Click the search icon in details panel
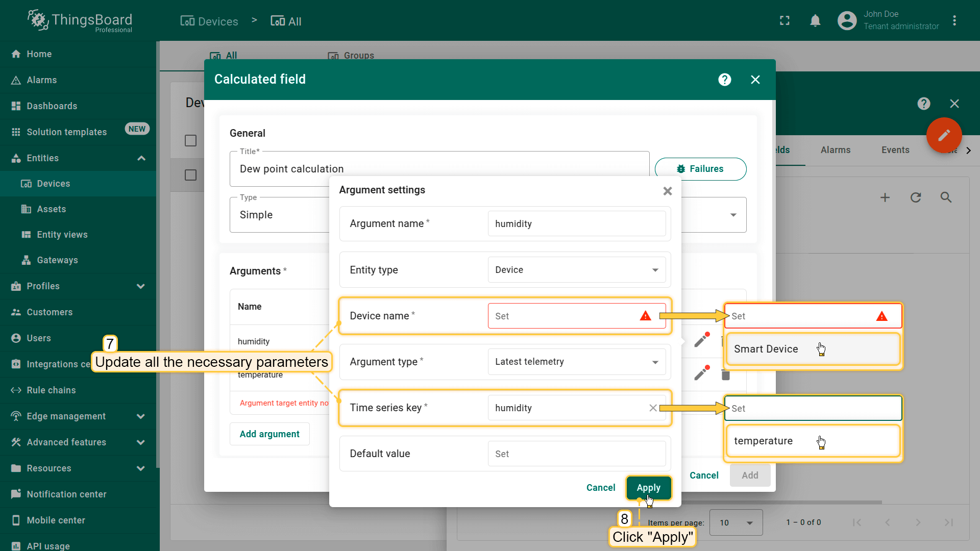980x551 pixels. 946,197
